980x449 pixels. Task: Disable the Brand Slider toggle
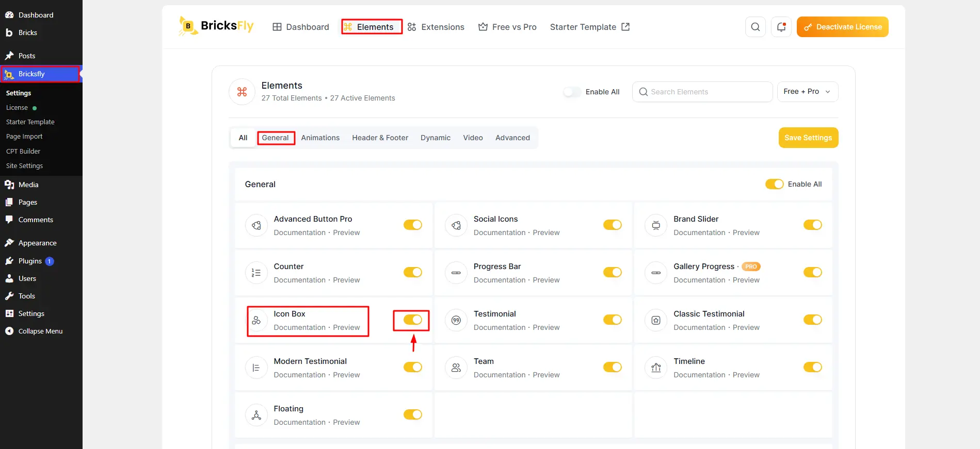pos(813,225)
